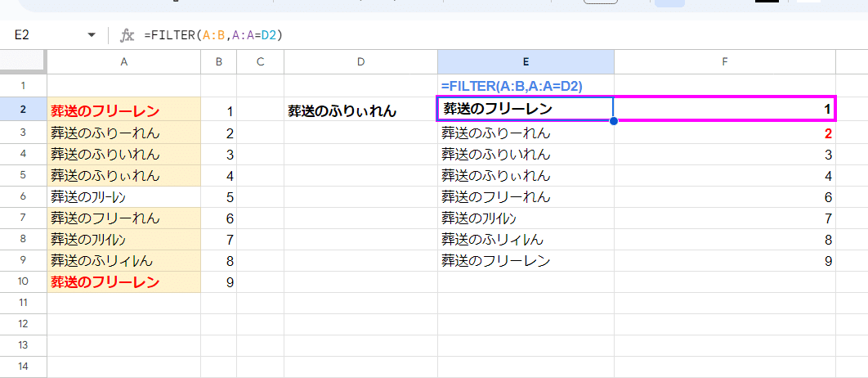This screenshot has height=378, width=868.
Task: Click cell A5 葬送のふりぃれん
Action: pyautogui.click(x=124, y=176)
